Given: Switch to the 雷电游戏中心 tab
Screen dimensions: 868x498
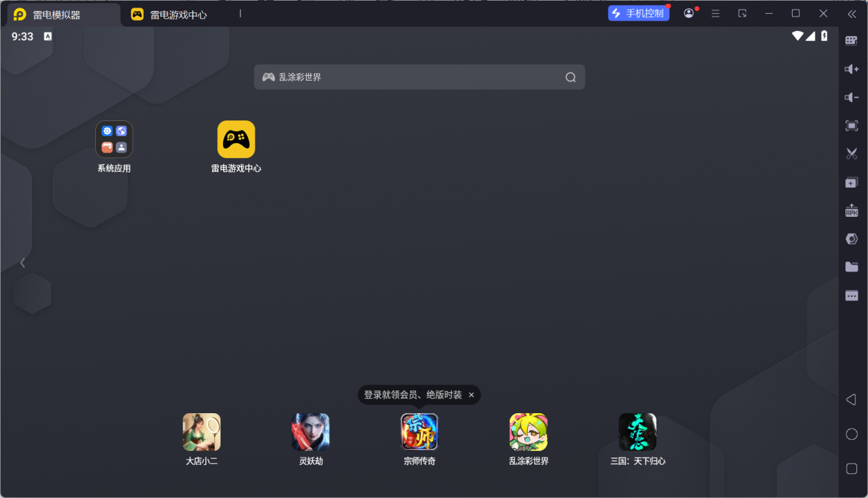Looking at the screenshot, I should coord(178,14).
